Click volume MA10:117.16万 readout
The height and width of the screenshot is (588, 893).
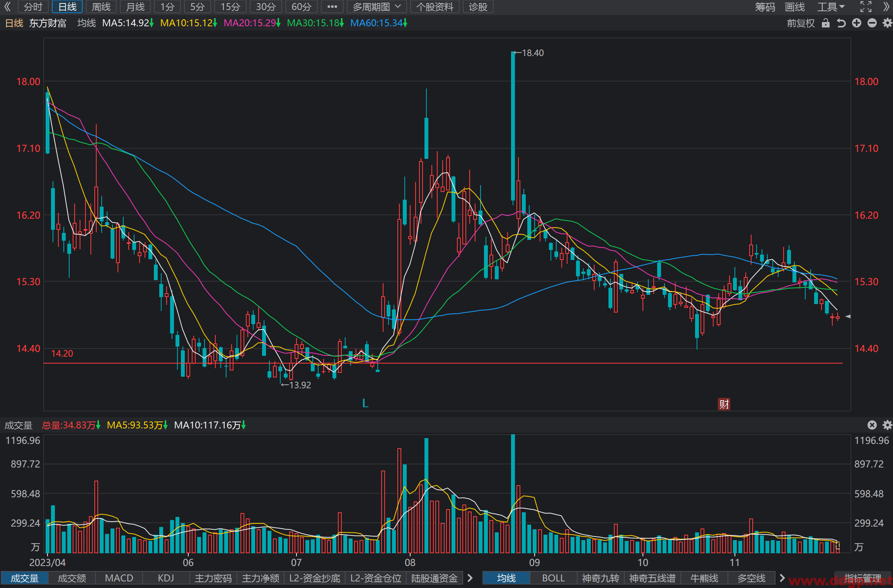[x=210, y=425]
